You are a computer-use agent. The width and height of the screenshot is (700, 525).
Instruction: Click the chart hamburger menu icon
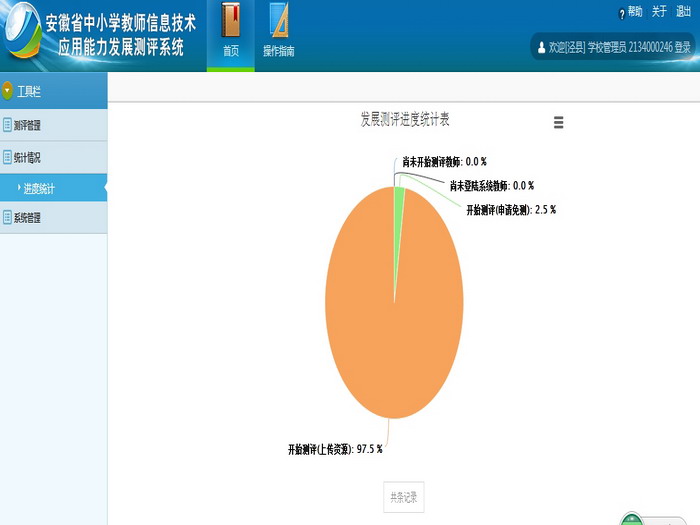coord(558,122)
